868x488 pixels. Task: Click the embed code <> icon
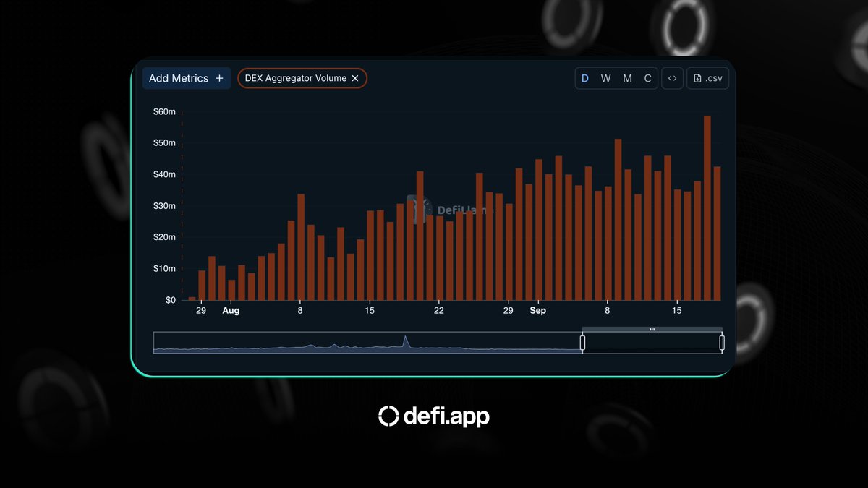pyautogui.click(x=672, y=78)
